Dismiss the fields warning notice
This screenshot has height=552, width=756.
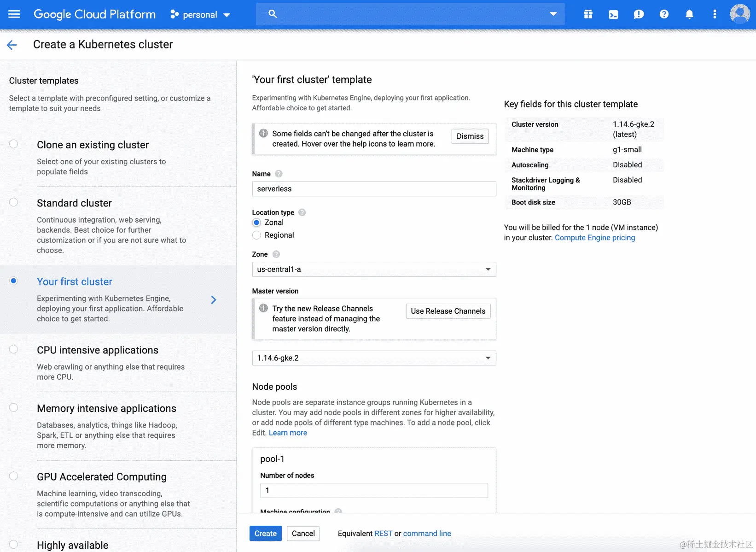(x=470, y=136)
